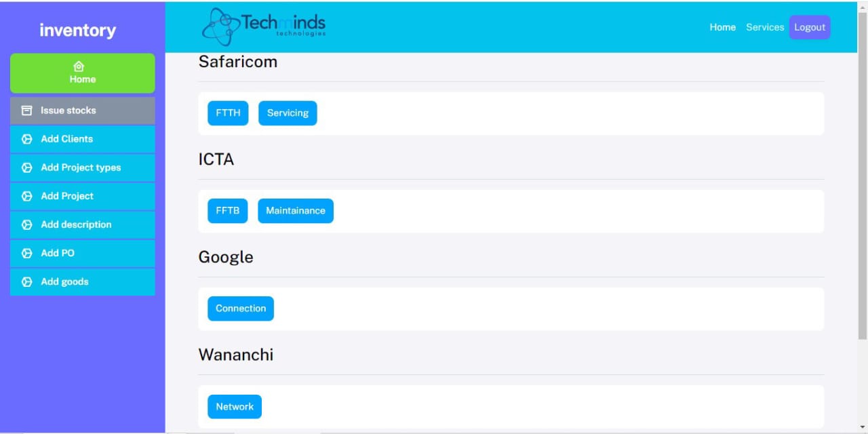Viewport: 868px width, 434px height.
Task: Click the Techminds technologies logo
Action: click(x=264, y=27)
